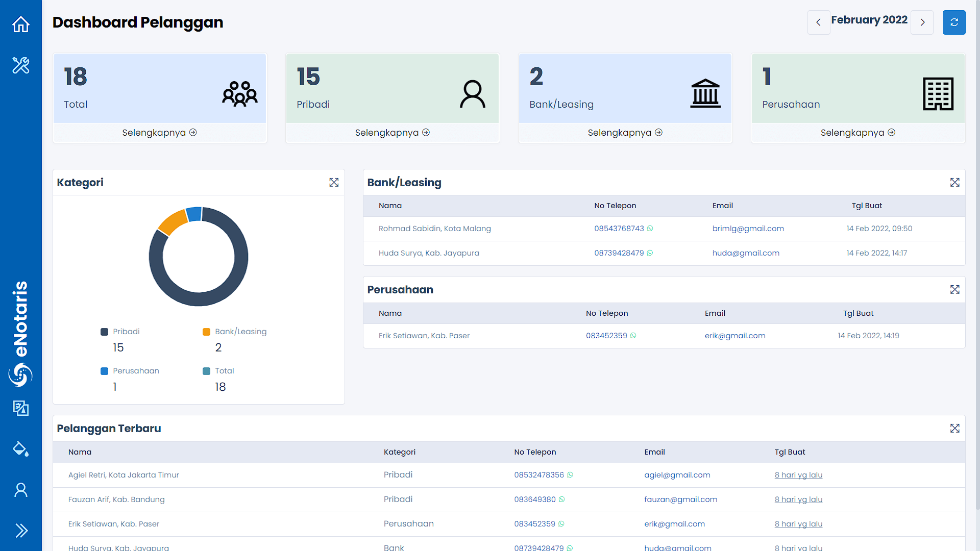The height and width of the screenshot is (551, 980).
Task: Click Nama column header in Bank/Leasing table
Action: pos(390,206)
